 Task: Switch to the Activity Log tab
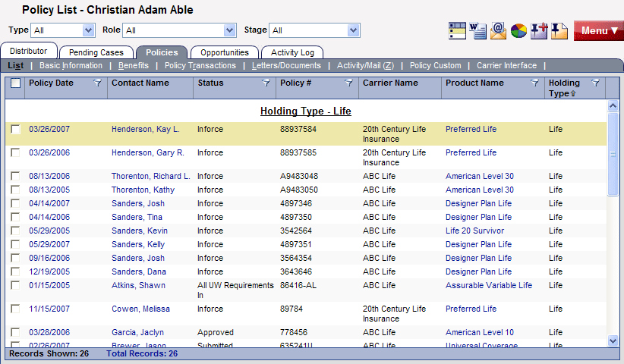point(292,52)
